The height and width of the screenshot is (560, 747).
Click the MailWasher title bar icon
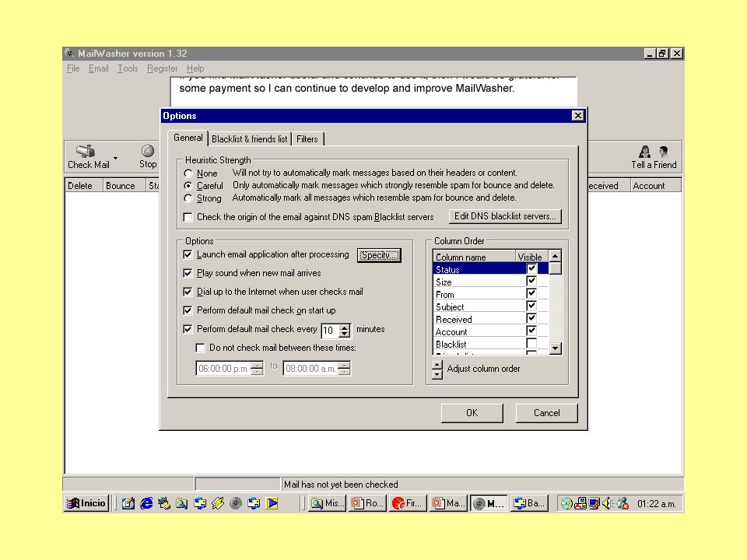69,53
